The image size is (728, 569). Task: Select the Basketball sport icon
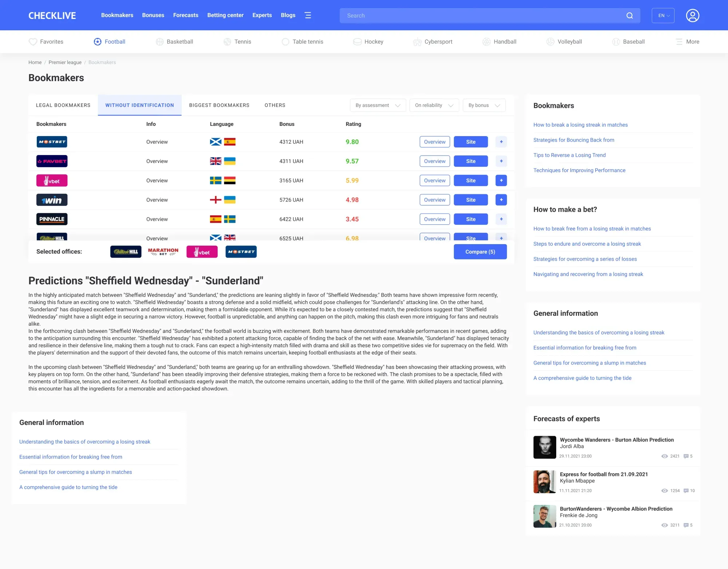159,41
